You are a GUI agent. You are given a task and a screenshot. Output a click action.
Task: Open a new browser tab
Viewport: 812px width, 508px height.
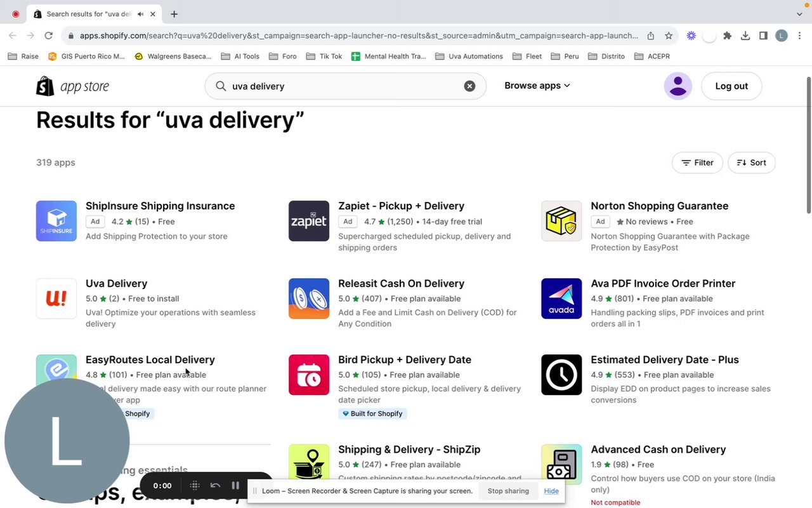tap(174, 14)
